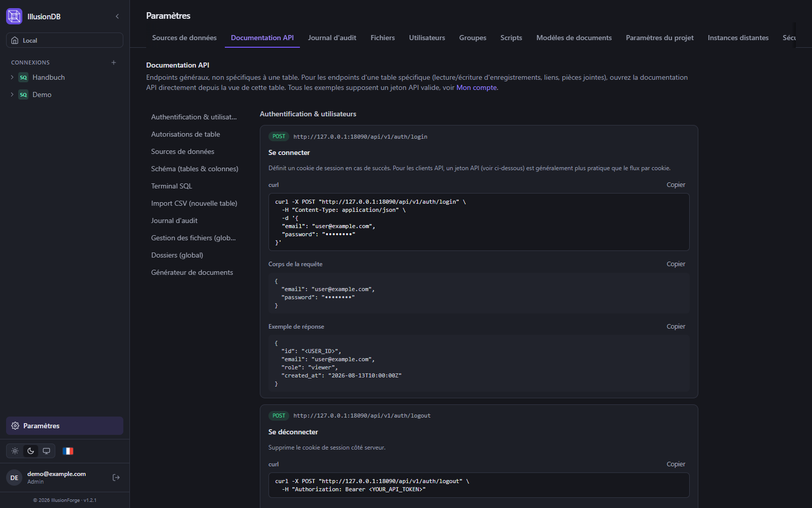Click the DE user avatar
Viewport: 812px width, 508px height.
point(14,478)
